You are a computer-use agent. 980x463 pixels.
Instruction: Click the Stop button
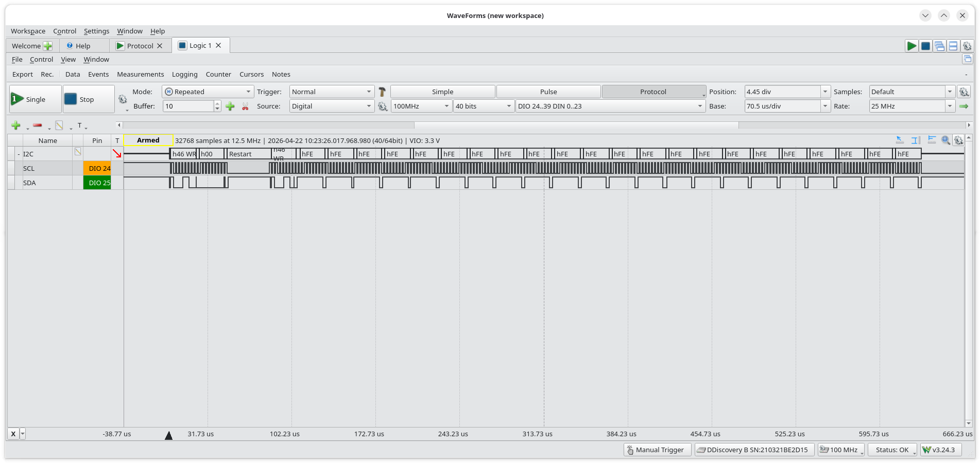[x=89, y=99]
